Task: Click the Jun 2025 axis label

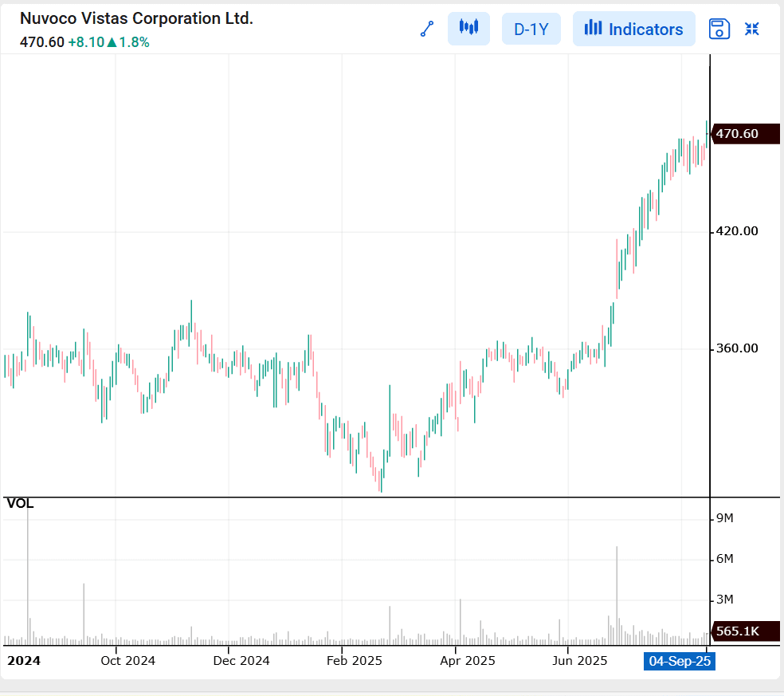Action: (580, 661)
